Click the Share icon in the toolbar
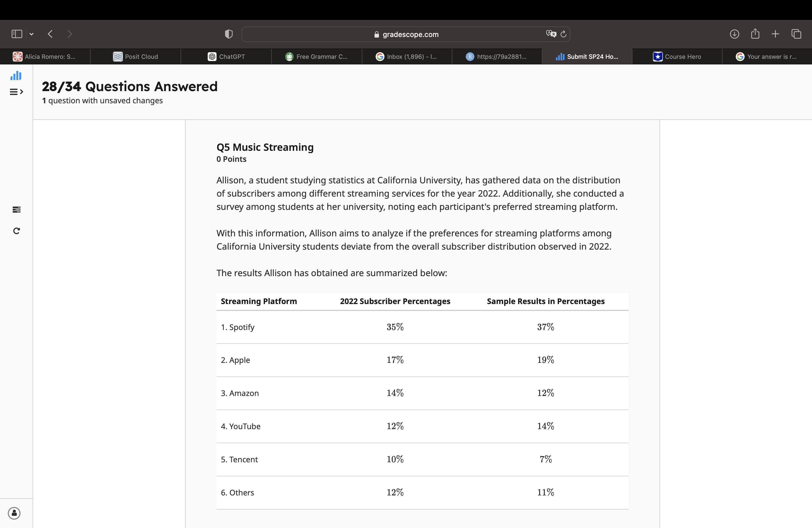This screenshot has width=812, height=528. point(755,34)
